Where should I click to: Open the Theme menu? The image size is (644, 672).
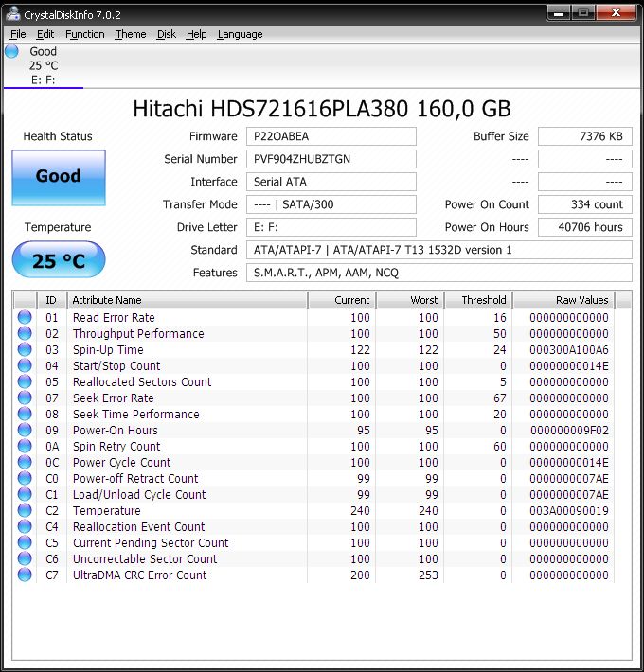coord(131,34)
